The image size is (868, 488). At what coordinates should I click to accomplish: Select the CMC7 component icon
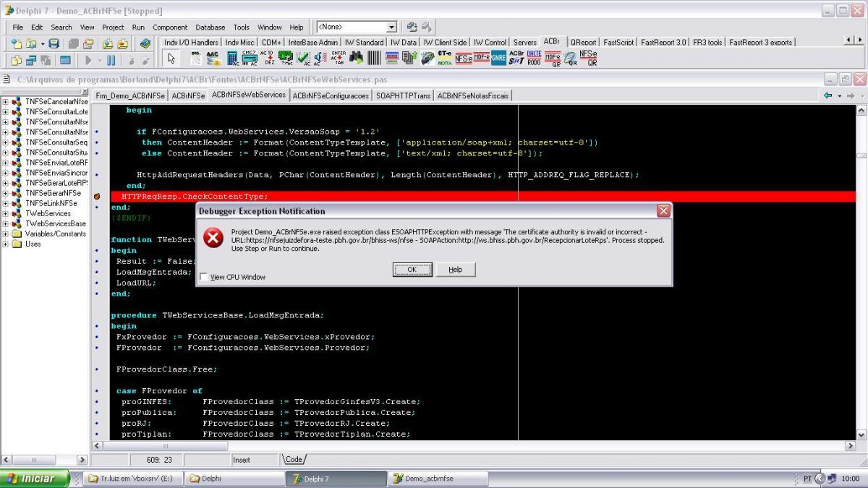(250, 59)
